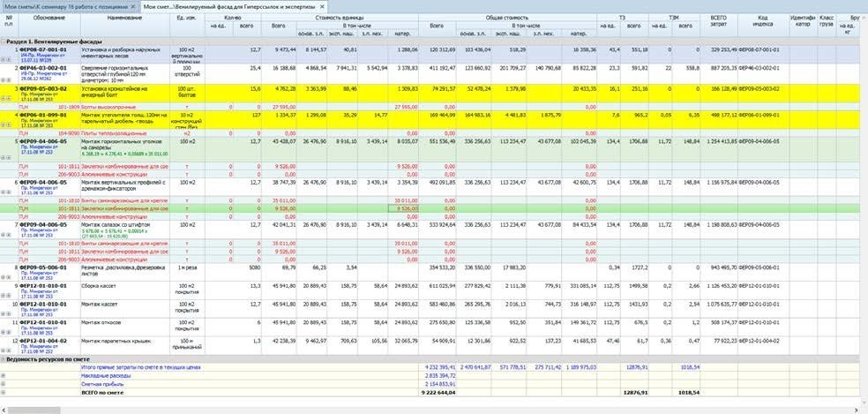Open the 'Сметная прибыль' link
The image size is (868, 414).
click(x=103, y=384)
